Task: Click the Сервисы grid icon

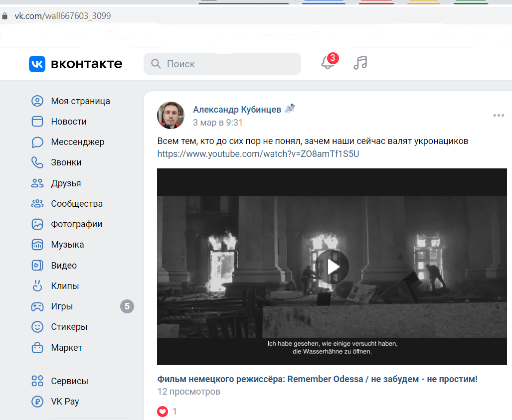Action: pyautogui.click(x=37, y=381)
